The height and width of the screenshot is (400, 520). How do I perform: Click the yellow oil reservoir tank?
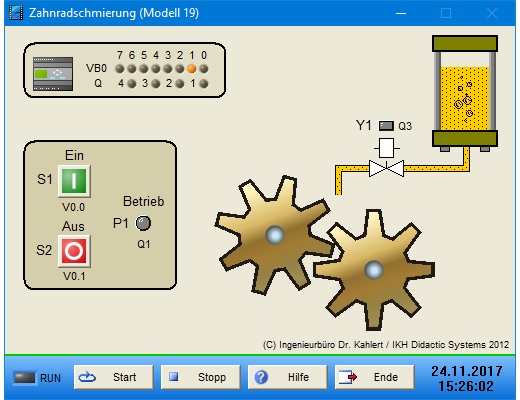(465, 91)
